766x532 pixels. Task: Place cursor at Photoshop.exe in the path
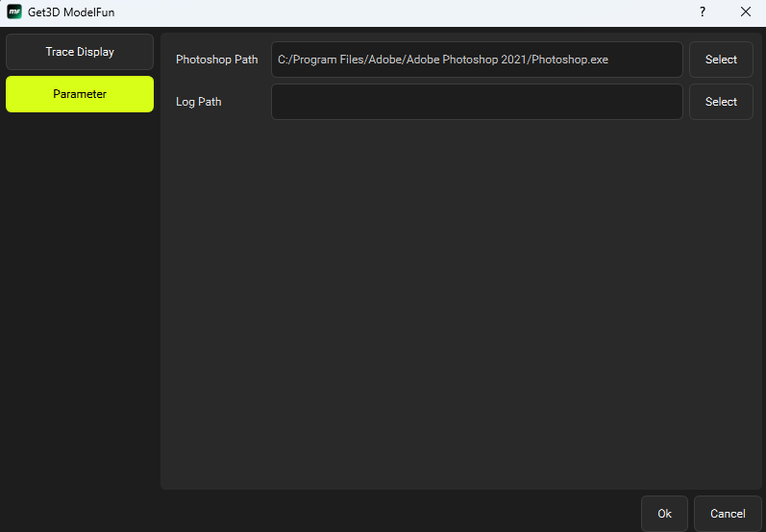(x=570, y=60)
